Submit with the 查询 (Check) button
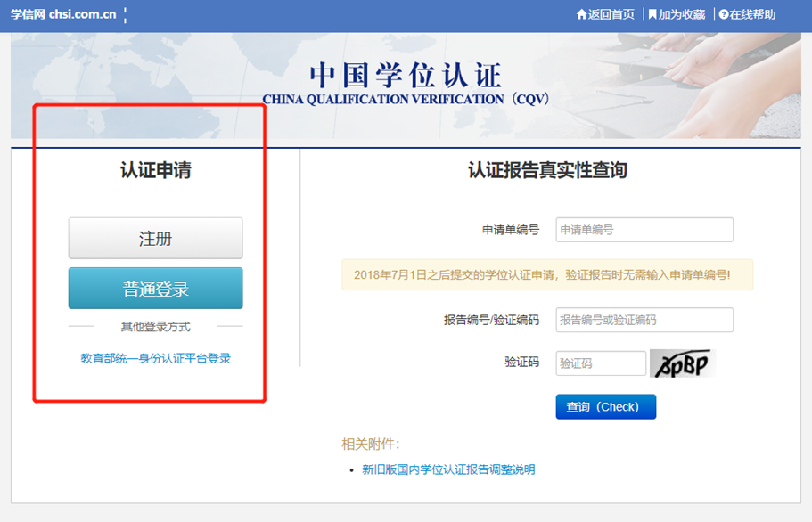Image resolution: width=812 pixels, height=522 pixels. click(x=605, y=407)
